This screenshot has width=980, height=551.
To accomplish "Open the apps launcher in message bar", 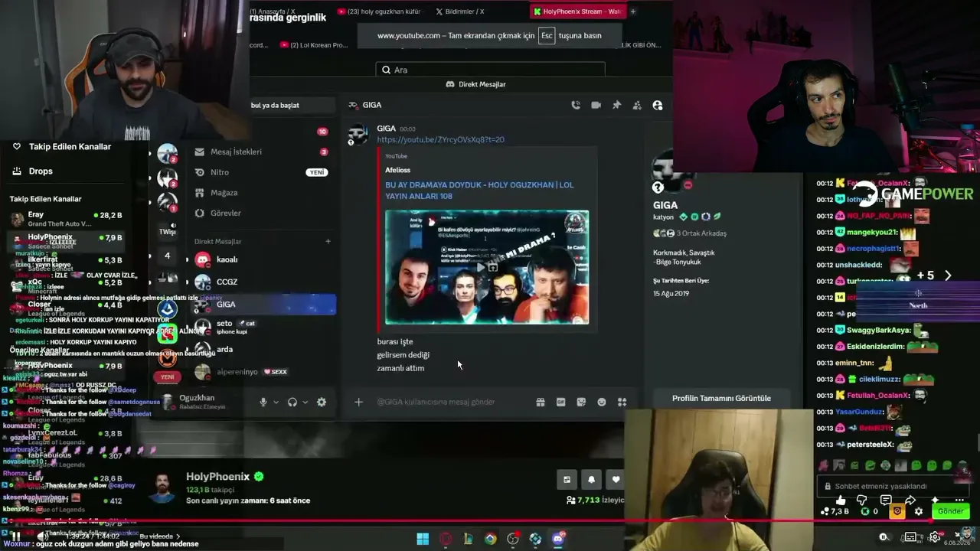I will click(x=622, y=402).
